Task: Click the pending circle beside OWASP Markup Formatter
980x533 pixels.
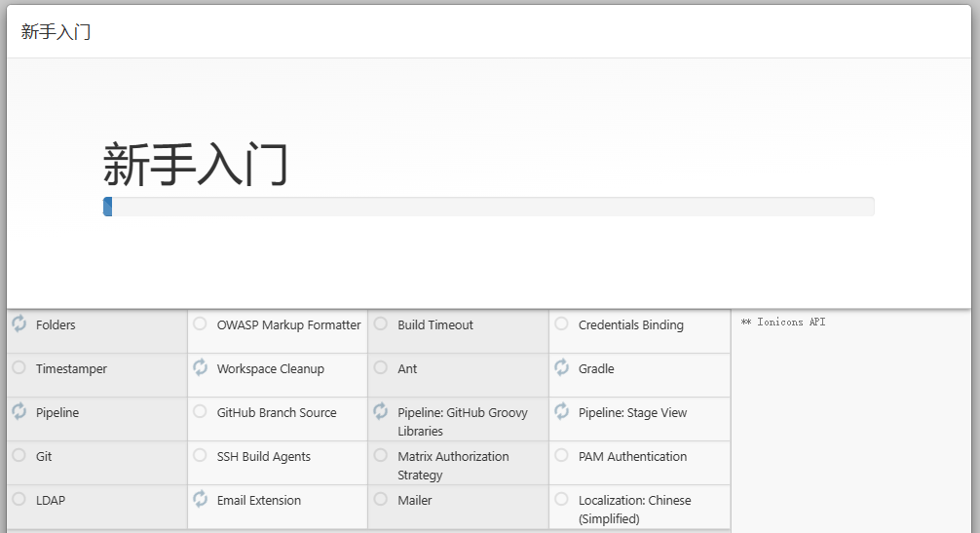Action: coord(200,324)
